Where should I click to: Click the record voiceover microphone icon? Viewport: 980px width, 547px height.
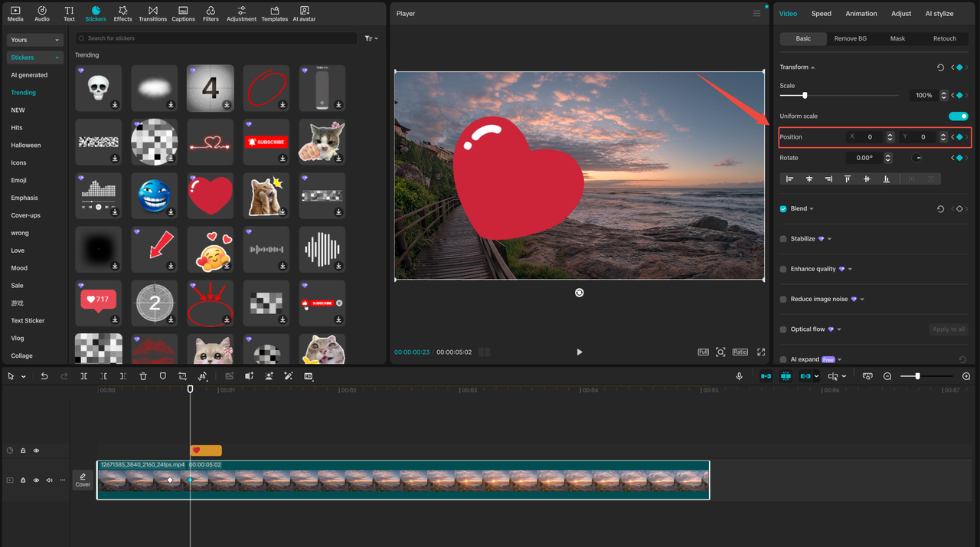pyautogui.click(x=739, y=376)
